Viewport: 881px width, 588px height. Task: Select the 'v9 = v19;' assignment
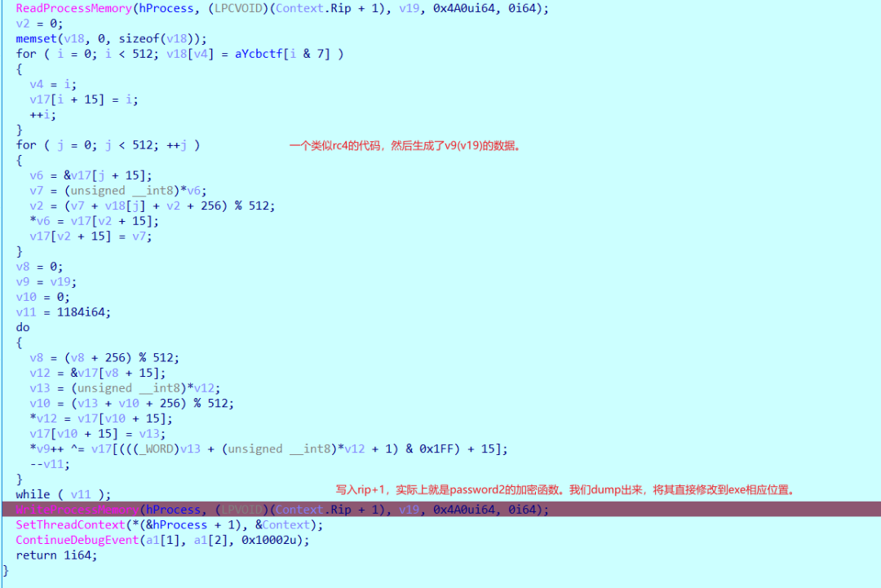click(x=46, y=282)
